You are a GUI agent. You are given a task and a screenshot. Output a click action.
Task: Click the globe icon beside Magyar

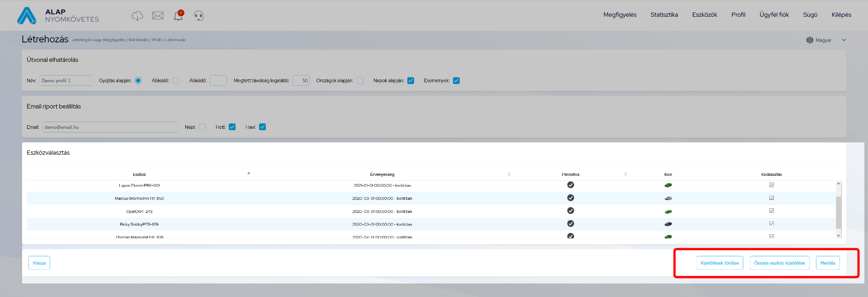pyautogui.click(x=810, y=40)
